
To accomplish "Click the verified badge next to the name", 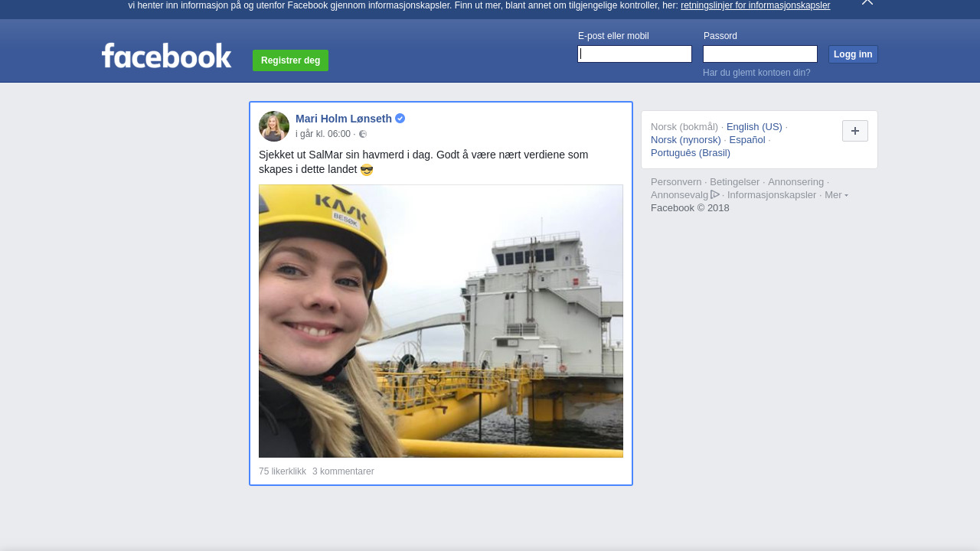I will coord(400,119).
